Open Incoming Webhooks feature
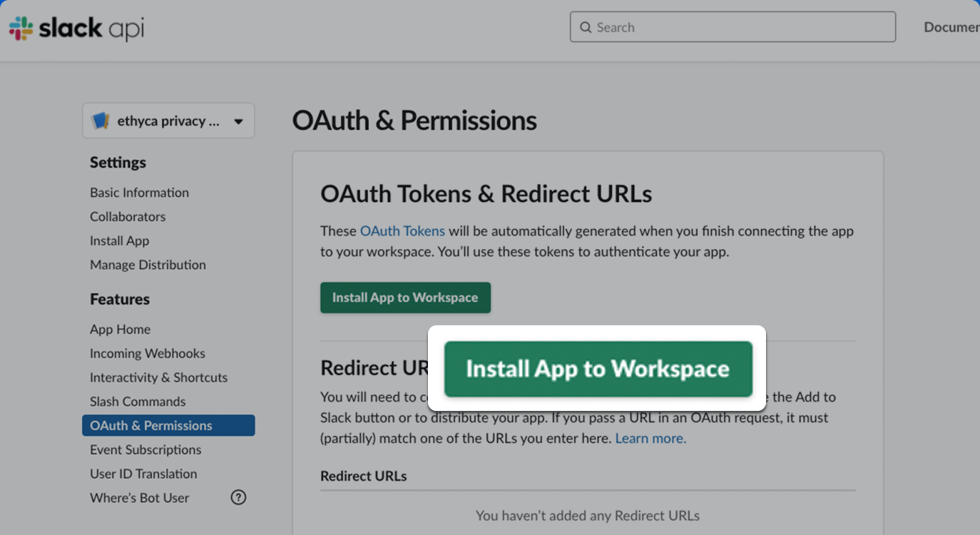This screenshot has width=980, height=535. tap(147, 353)
